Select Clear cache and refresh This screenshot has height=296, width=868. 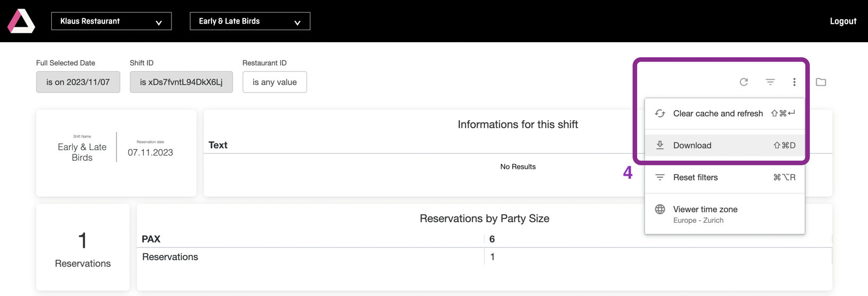pyautogui.click(x=717, y=113)
